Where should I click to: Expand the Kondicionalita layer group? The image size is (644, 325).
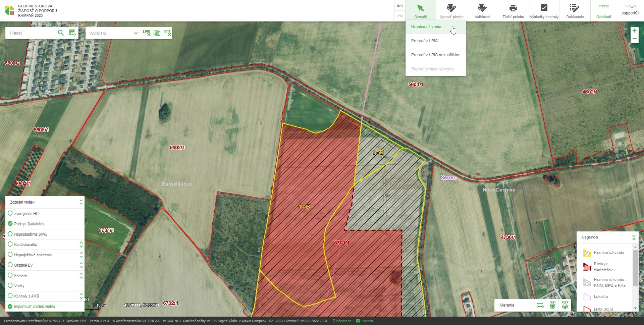(81, 245)
